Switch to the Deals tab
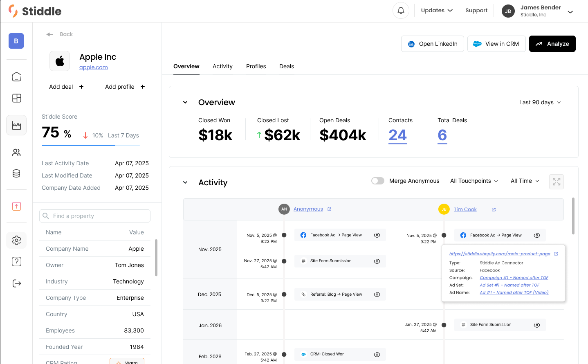The image size is (588, 364). tap(287, 66)
